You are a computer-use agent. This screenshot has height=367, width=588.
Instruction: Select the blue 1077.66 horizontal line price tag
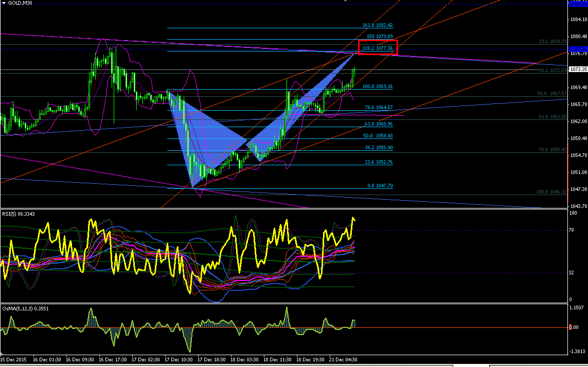coord(578,49)
